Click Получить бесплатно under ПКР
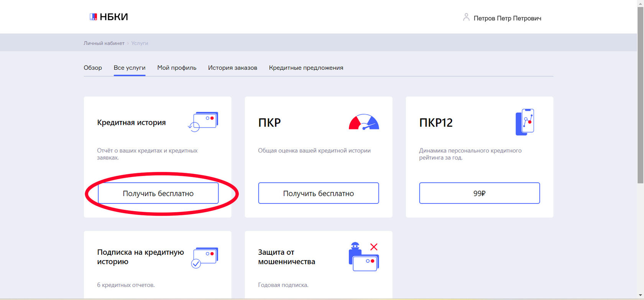This screenshot has width=644, height=300. [319, 193]
